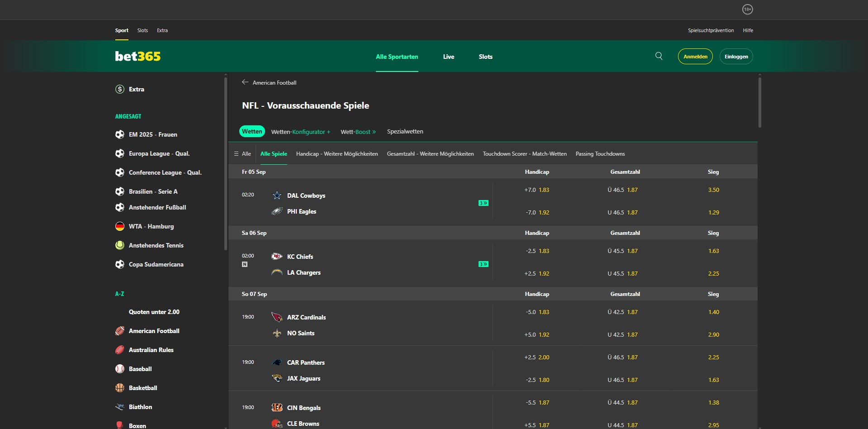This screenshot has height=429, width=868.
Task: Click the Australian Rules ball icon
Action: (x=119, y=350)
